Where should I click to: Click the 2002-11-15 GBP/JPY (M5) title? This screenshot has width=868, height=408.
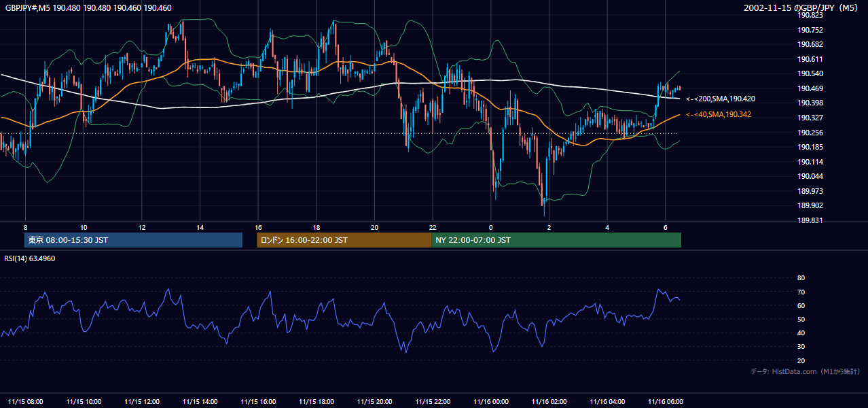[x=801, y=7]
